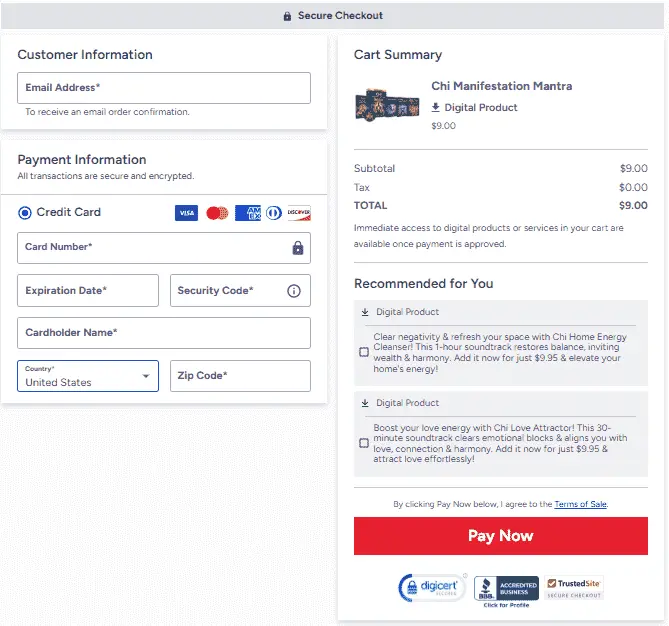Check the Chi Home Energy Cleanser add-on

364,352
